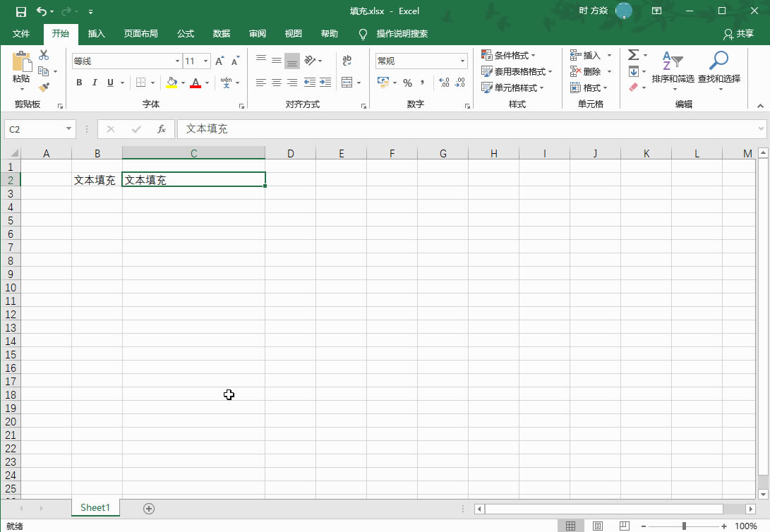Click inside the formula bar
770x532 pixels.
(353, 129)
